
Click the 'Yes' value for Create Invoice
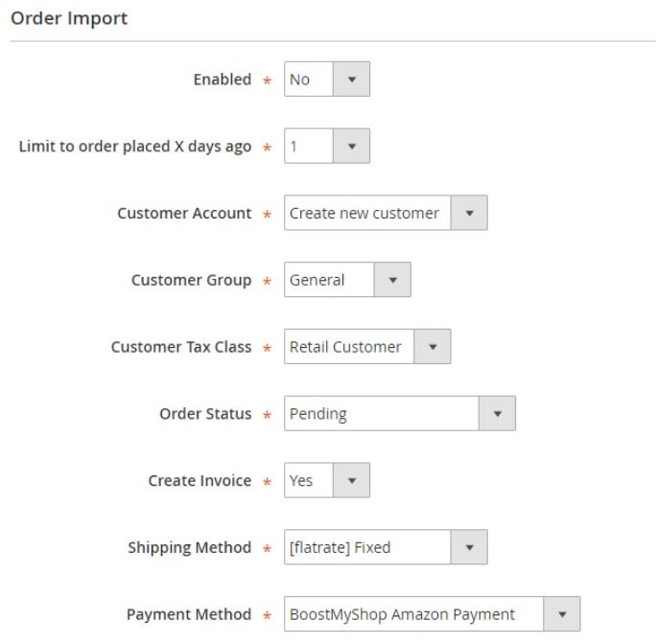(301, 481)
